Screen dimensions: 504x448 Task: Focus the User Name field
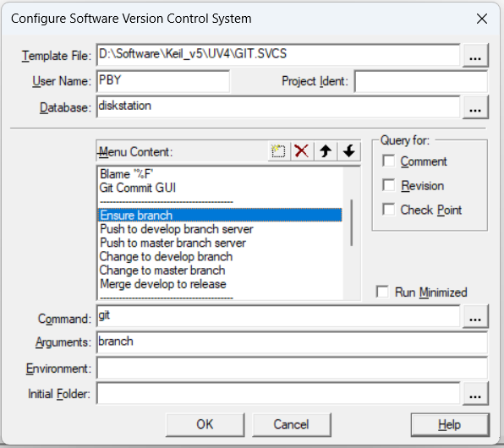click(x=163, y=81)
